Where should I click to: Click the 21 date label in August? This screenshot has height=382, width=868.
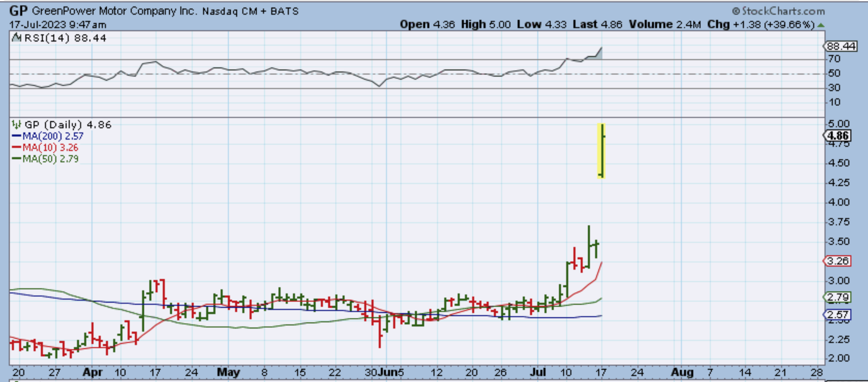click(x=781, y=373)
